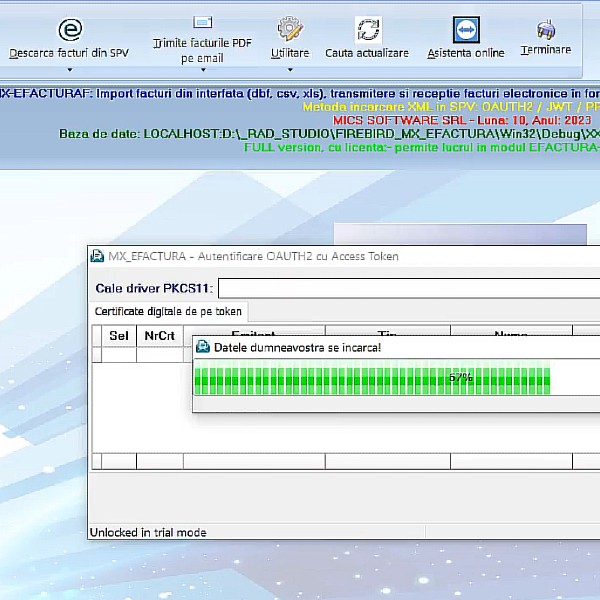Click the envelope icon for Trimite facturile PDF

point(202,22)
